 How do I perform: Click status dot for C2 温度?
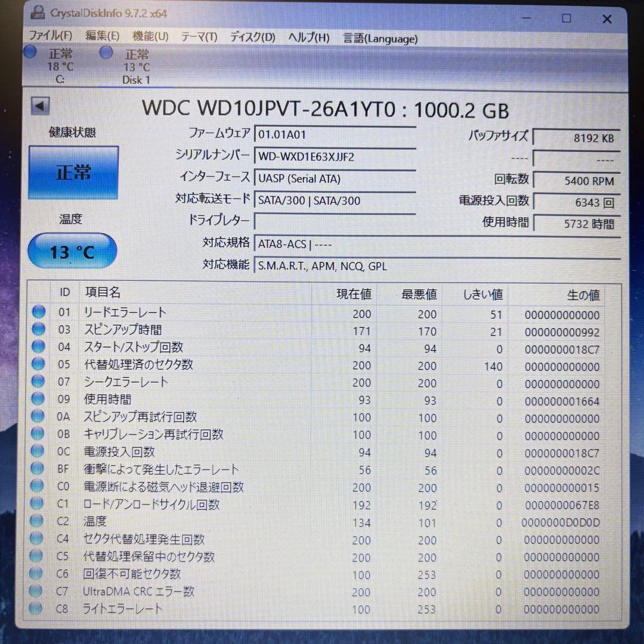pos(36,521)
